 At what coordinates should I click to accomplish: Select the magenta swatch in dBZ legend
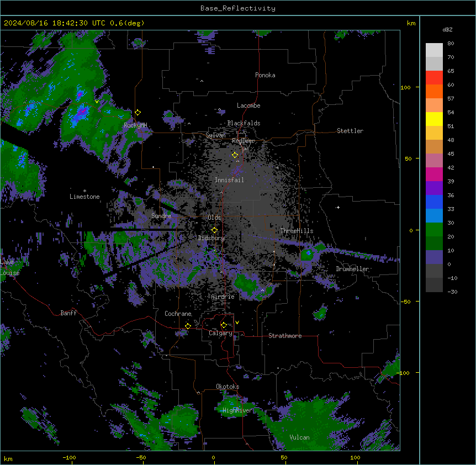(434, 174)
